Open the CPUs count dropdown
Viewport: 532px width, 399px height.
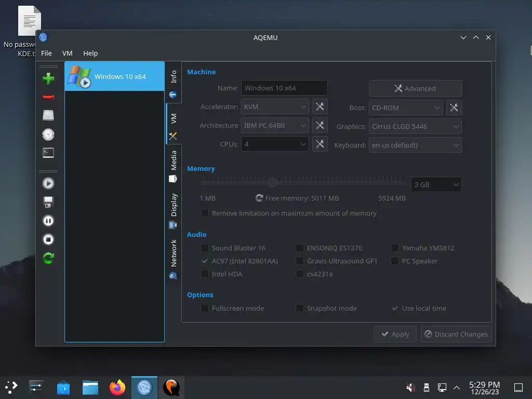pos(275,144)
